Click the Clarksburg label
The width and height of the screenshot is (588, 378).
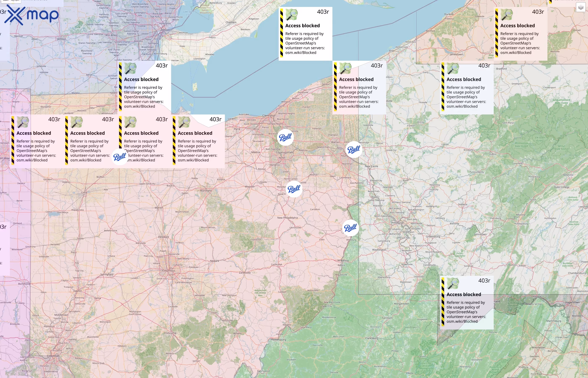click(x=371, y=338)
